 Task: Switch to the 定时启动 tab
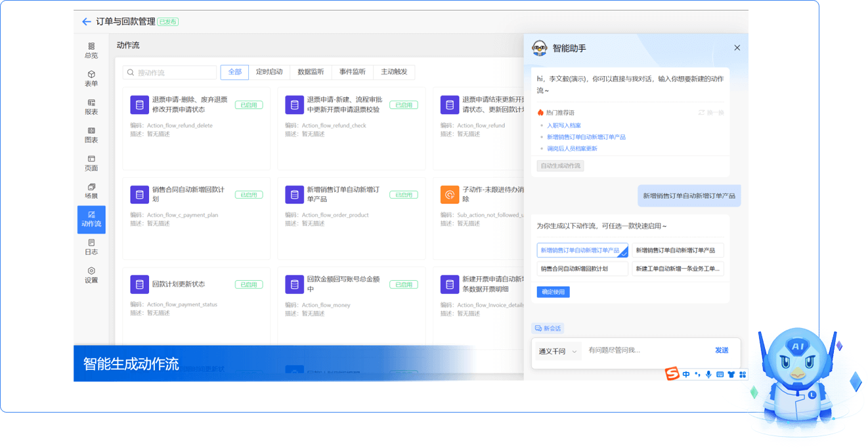(x=269, y=72)
